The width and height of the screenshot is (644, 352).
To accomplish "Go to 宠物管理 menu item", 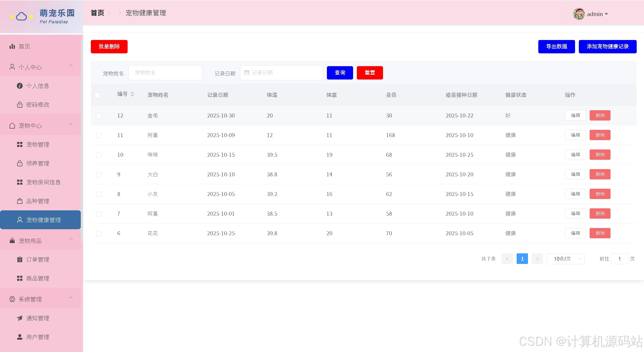I will point(40,144).
